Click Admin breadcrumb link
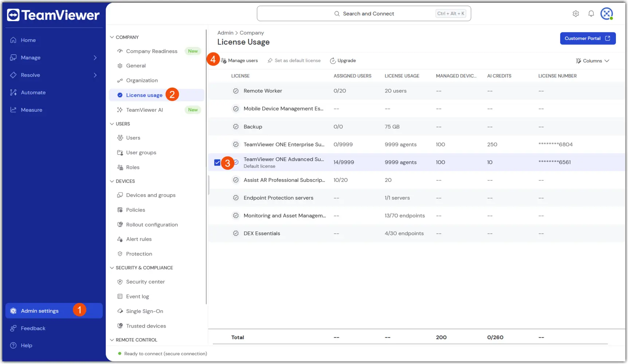 point(225,33)
